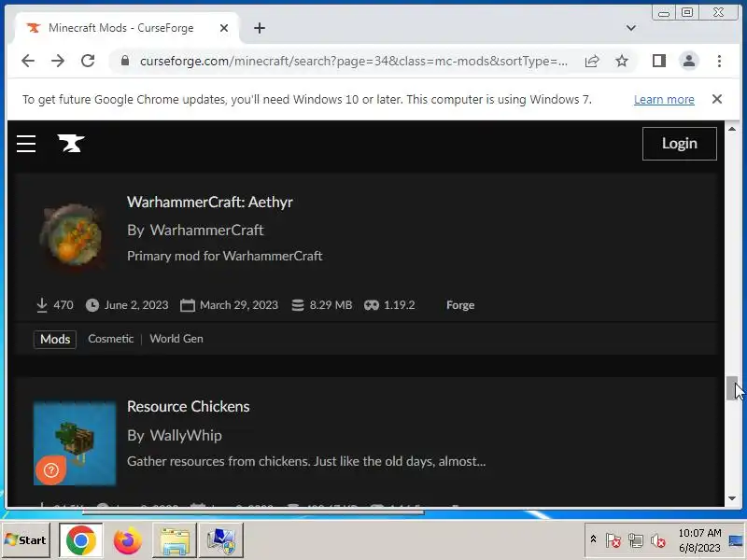Viewport: 747px width, 560px height.
Task: Click the curseforge.com address bar
Action: click(354, 61)
